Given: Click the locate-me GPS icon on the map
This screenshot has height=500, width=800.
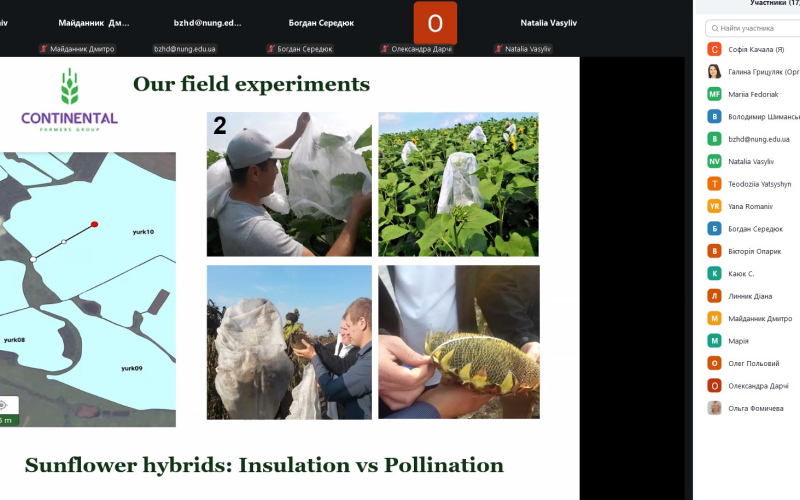Looking at the screenshot, I should [4, 405].
